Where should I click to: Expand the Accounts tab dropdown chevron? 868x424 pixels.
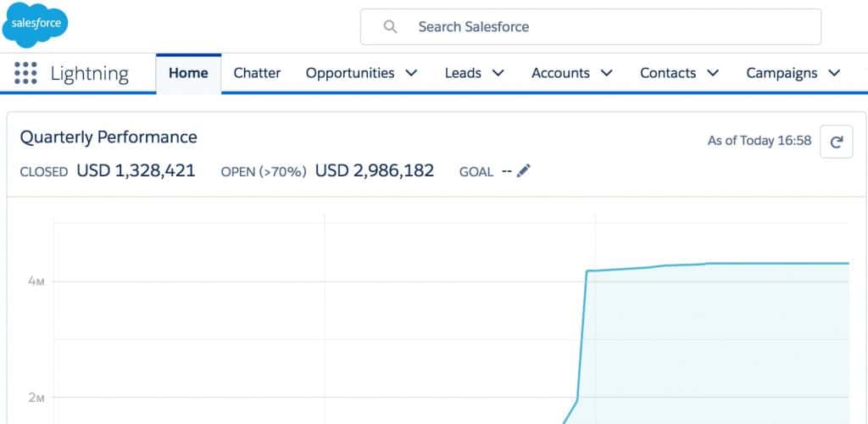(607, 73)
